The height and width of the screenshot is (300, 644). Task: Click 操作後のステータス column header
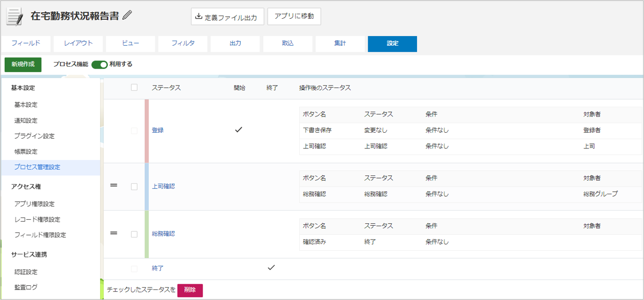325,88
